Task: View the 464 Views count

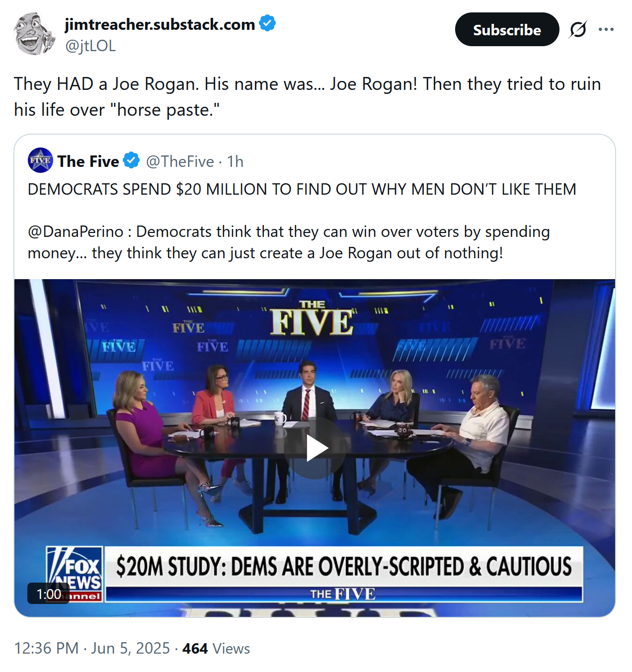Action: point(216,649)
